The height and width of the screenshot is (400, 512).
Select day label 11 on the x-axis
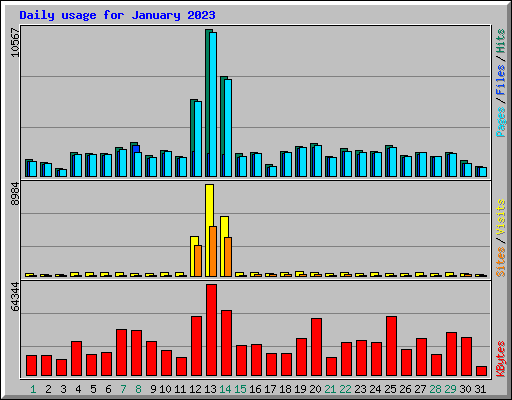tap(180, 389)
